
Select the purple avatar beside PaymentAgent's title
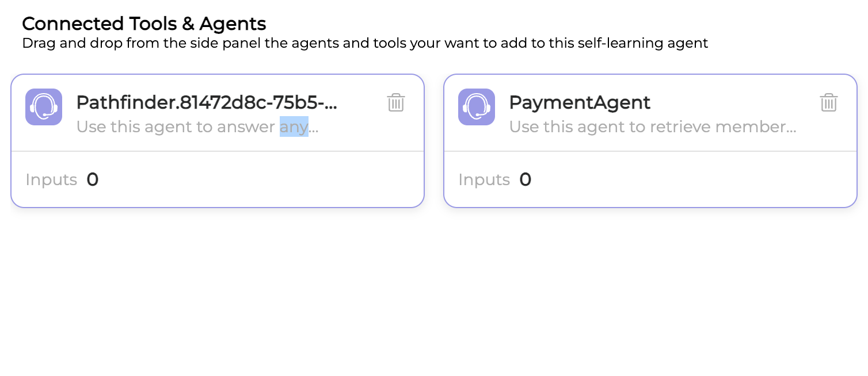tap(477, 107)
